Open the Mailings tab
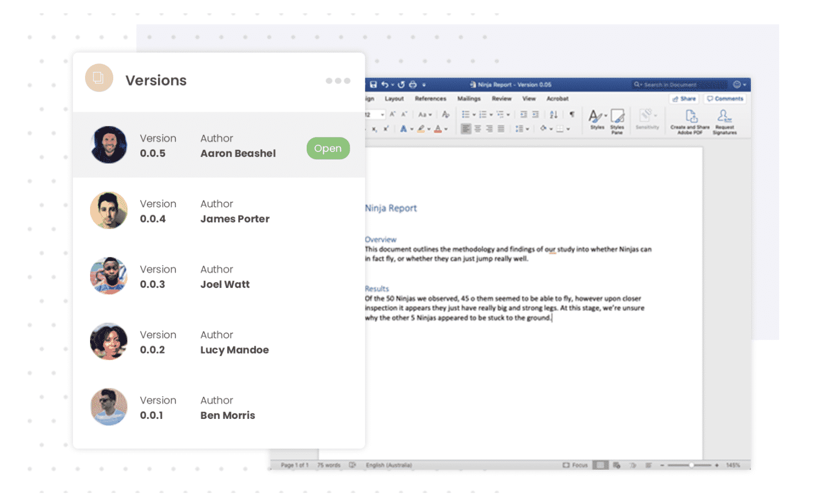Screen dimensions: 820x504 (469, 98)
